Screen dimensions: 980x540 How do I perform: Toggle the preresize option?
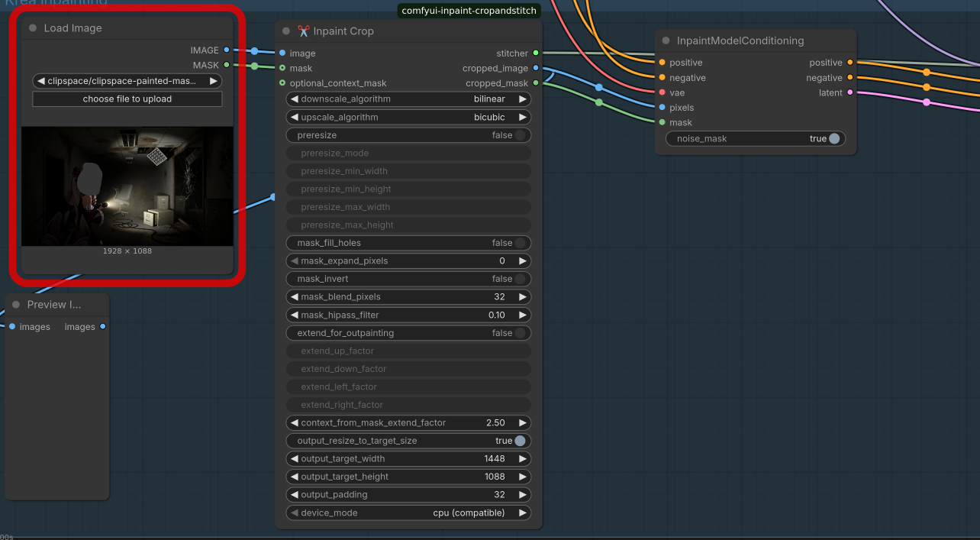click(x=408, y=135)
